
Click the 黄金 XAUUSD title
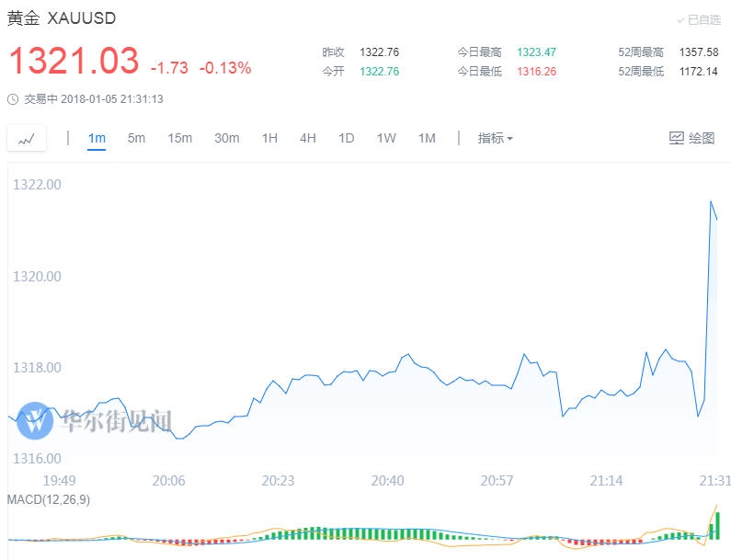[x=62, y=19]
